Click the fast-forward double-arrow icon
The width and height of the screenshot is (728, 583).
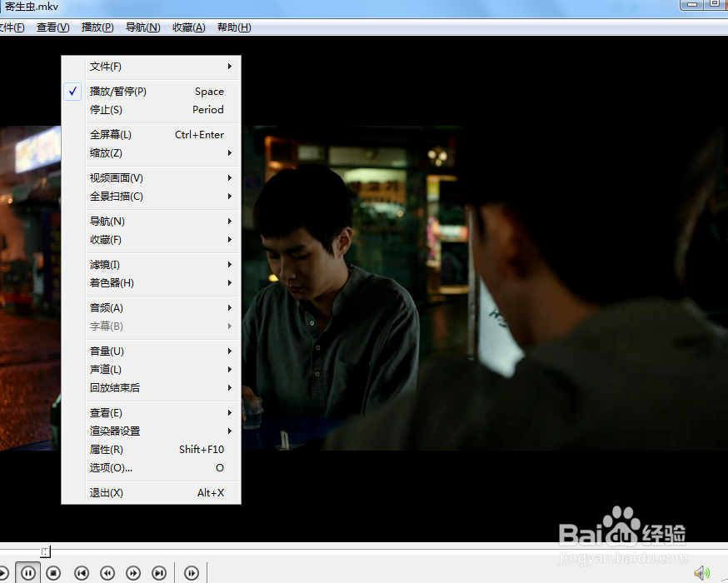(x=133, y=573)
